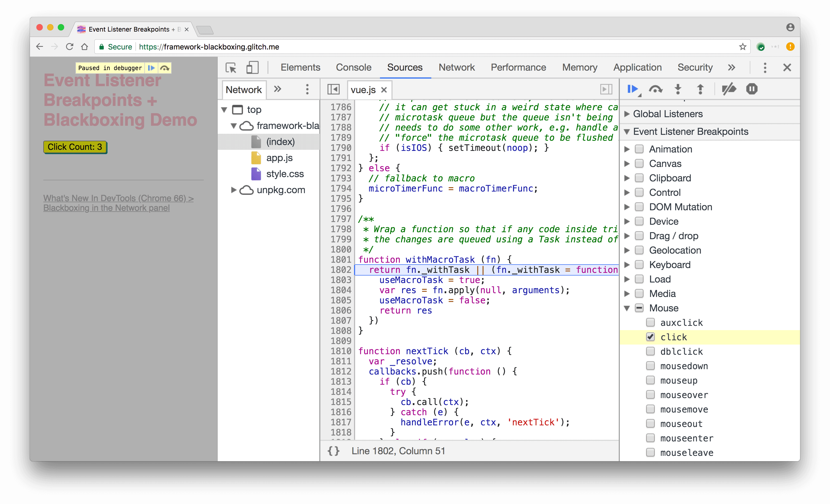Click the Resume script execution button

coord(633,89)
